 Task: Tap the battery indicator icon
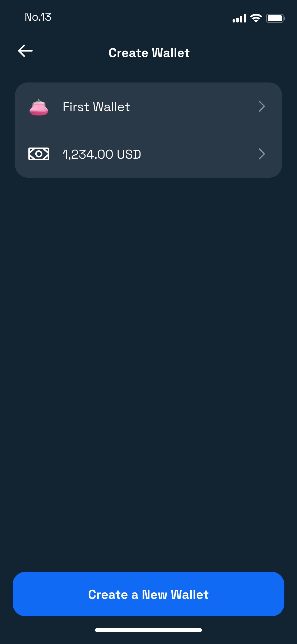coord(276,18)
